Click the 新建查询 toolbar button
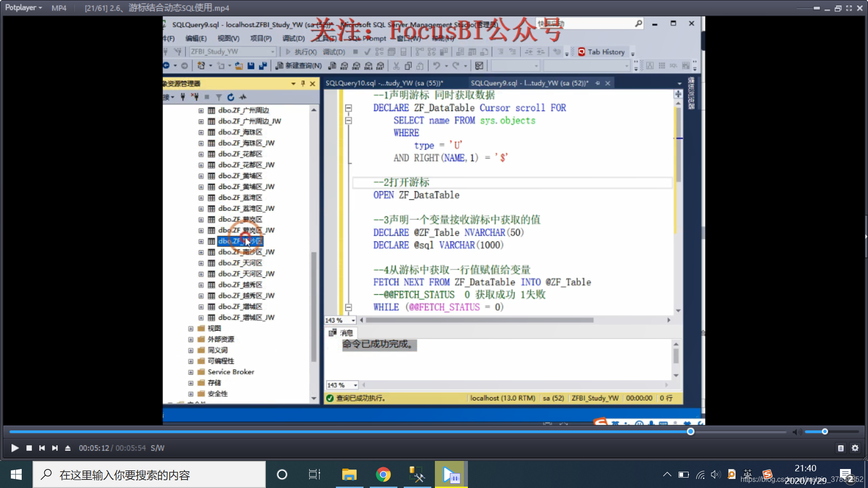868x488 pixels. tap(299, 66)
